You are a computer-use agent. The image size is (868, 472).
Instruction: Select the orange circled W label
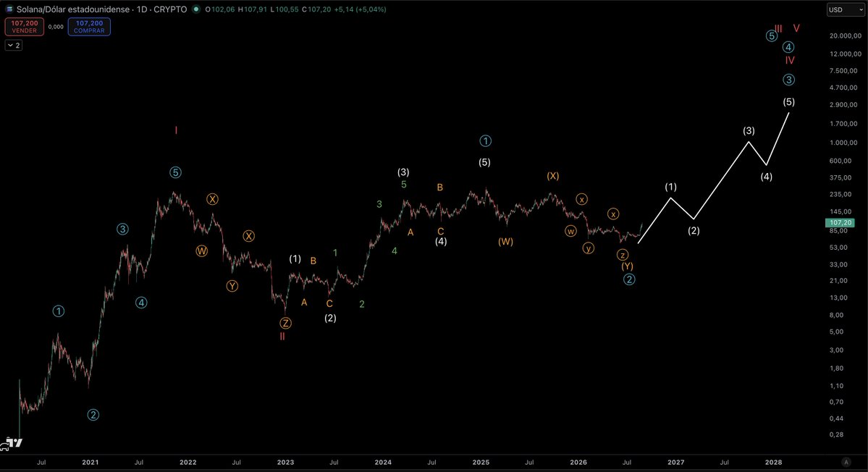tap(201, 251)
